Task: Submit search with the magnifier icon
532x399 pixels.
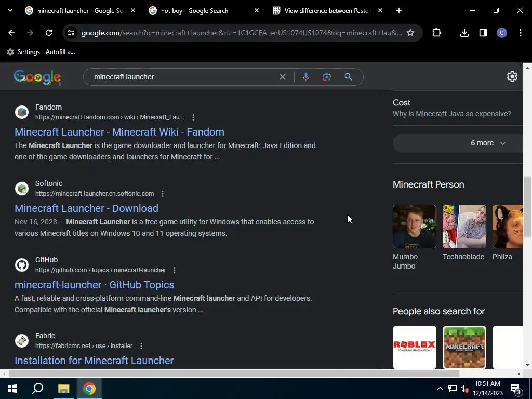Action: [x=348, y=77]
